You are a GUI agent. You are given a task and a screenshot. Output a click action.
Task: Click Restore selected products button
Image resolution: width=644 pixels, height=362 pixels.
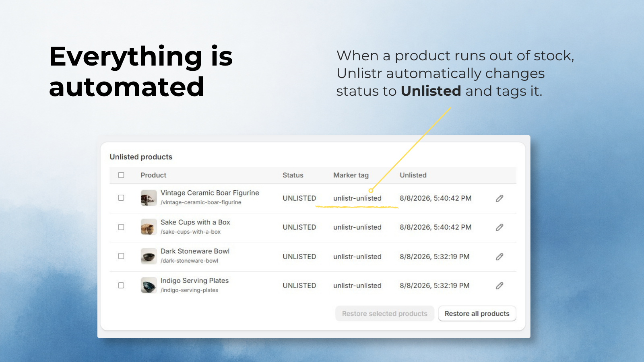click(385, 314)
